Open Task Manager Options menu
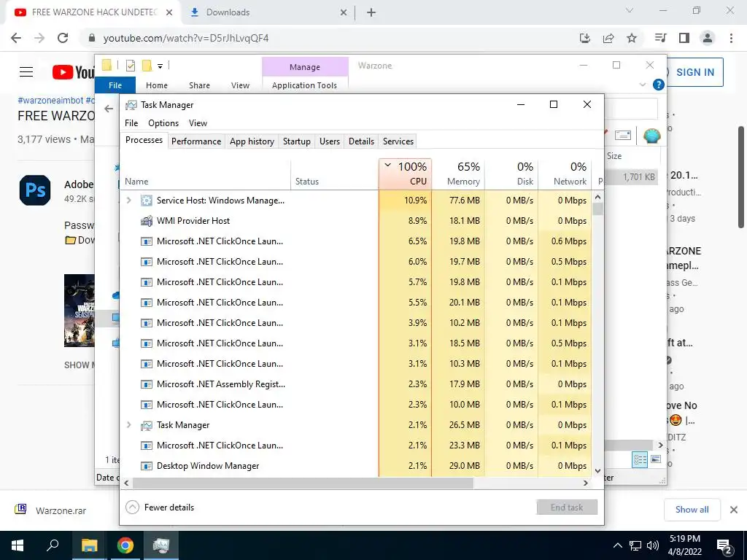 163,122
